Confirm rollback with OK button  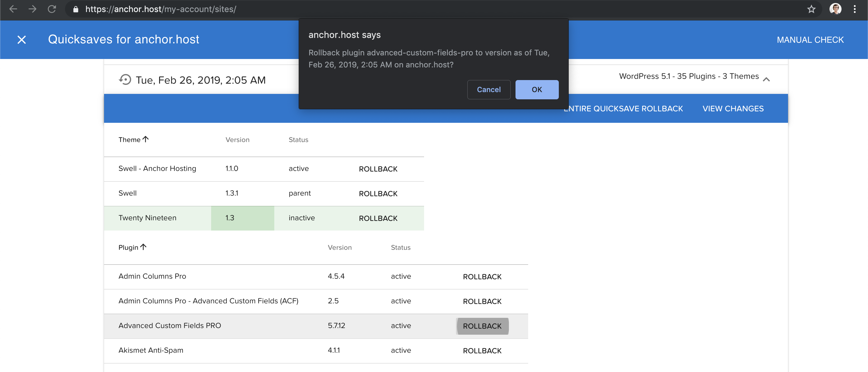(x=537, y=90)
